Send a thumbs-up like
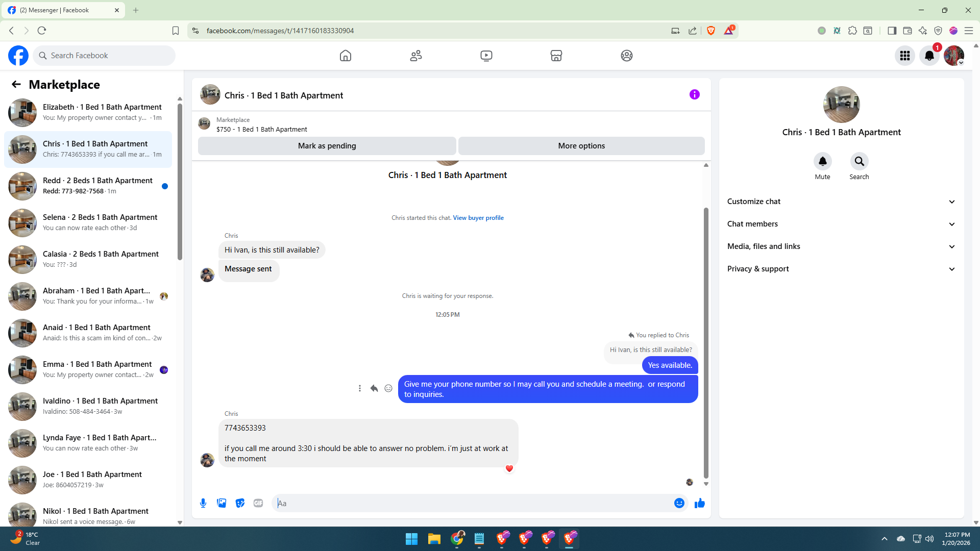Image resolution: width=980 pixels, height=551 pixels. tap(700, 503)
